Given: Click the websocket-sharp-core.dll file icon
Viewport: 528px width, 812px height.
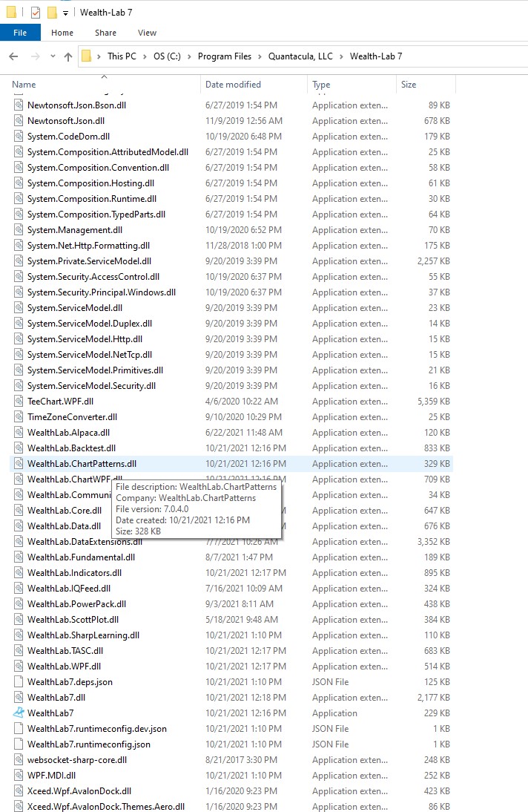Looking at the screenshot, I should (x=19, y=760).
